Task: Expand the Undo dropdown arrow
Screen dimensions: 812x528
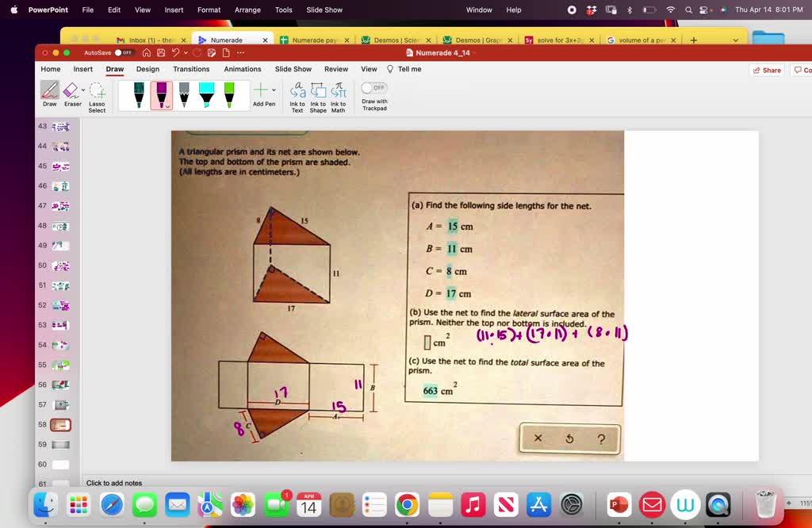Action: click(185, 53)
